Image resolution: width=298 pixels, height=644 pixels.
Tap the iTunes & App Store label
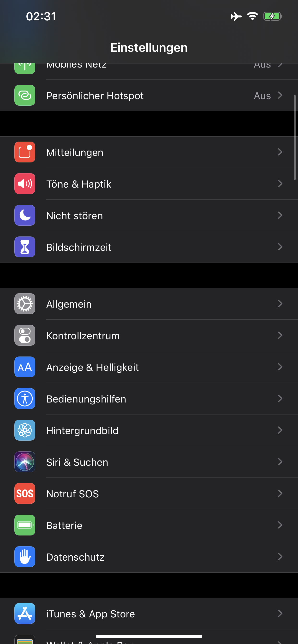click(90, 614)
